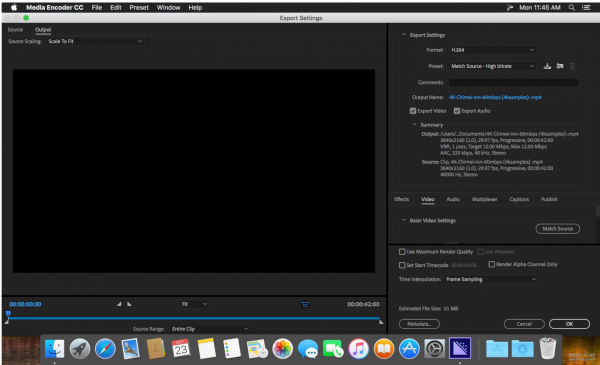Open Contacts book icon in dock
600x365 pixels.
click(155, 349)
